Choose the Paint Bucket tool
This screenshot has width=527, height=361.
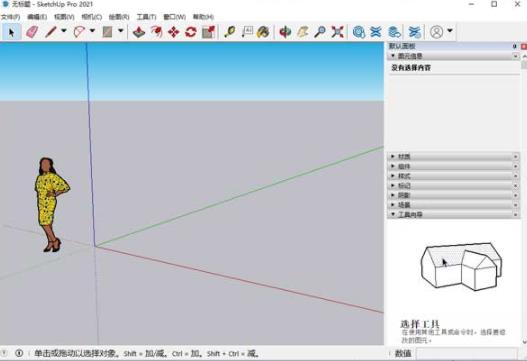pos(264,32)
